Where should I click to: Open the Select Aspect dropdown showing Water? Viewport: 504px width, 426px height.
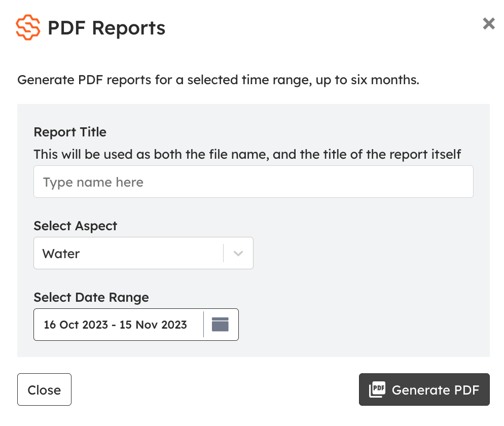[143, 253]
